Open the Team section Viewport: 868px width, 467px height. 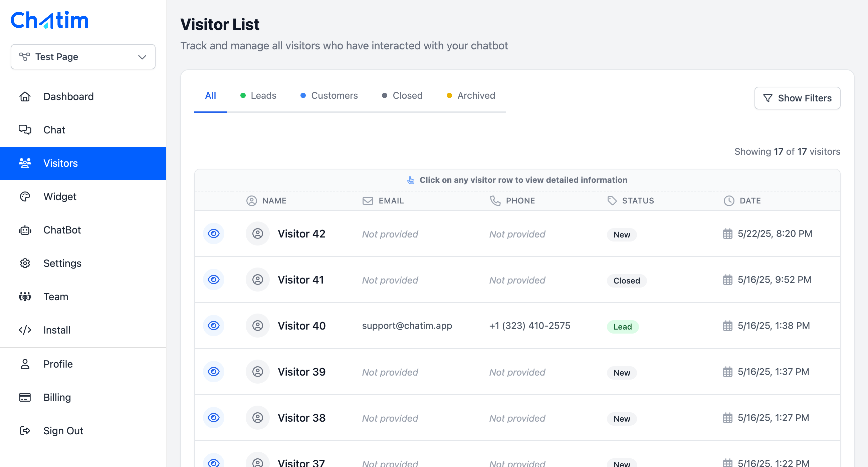55,297
